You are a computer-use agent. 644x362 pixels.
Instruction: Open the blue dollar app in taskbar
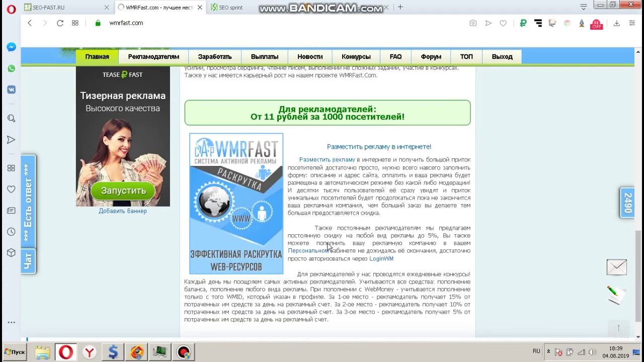(x=113, y=352)
